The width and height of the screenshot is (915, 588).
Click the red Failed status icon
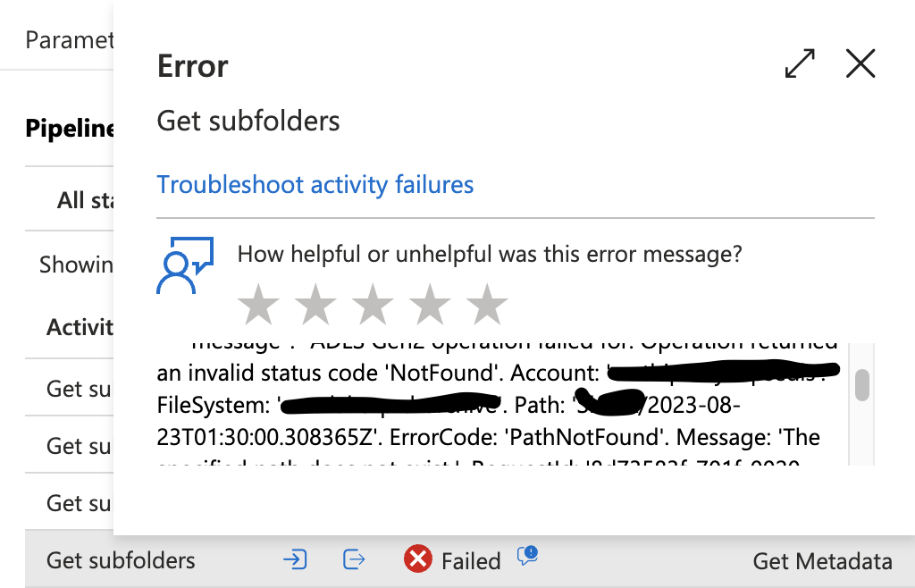417,559
